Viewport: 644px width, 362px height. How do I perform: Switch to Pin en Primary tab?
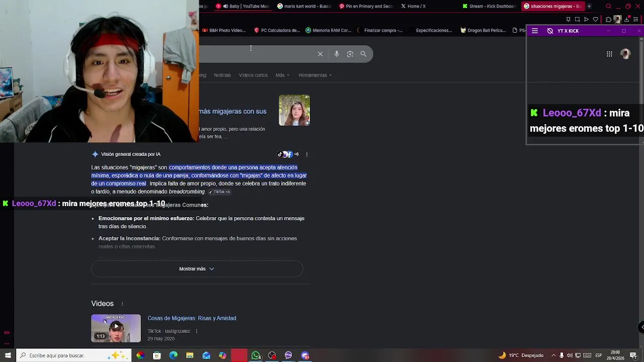coord(366,7)
